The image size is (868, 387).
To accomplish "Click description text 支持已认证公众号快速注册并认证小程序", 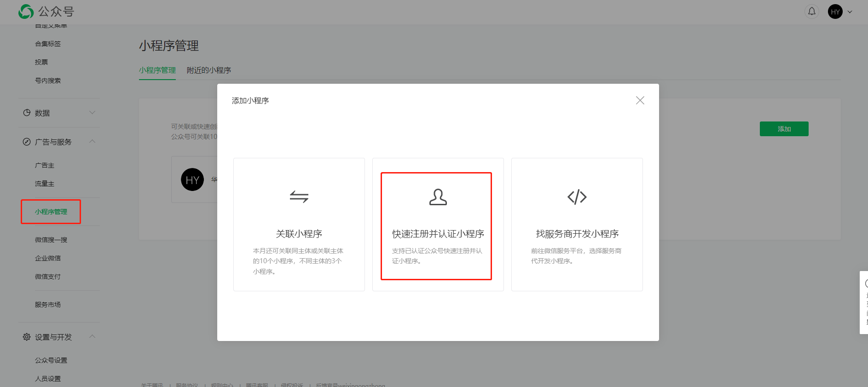I will tap(437, 256).
